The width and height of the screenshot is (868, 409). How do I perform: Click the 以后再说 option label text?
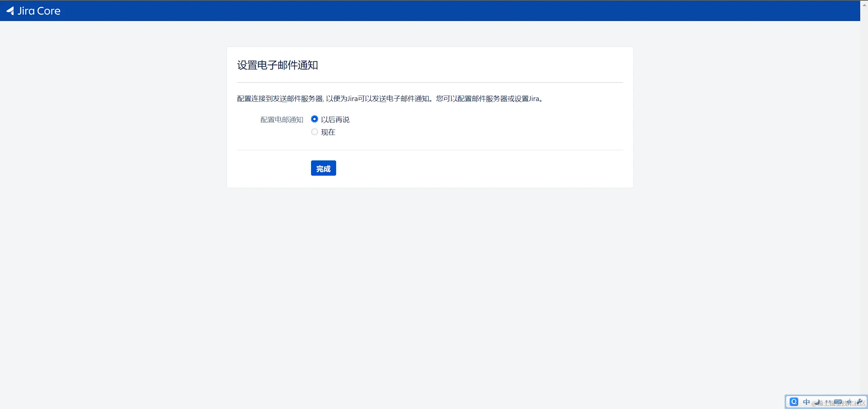tap(335, 120)
